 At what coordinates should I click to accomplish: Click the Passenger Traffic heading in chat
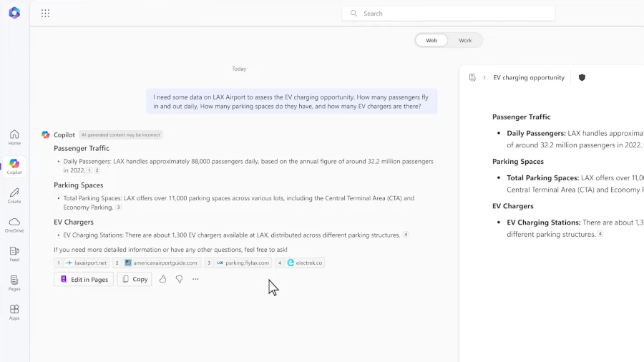pos(82,148)
